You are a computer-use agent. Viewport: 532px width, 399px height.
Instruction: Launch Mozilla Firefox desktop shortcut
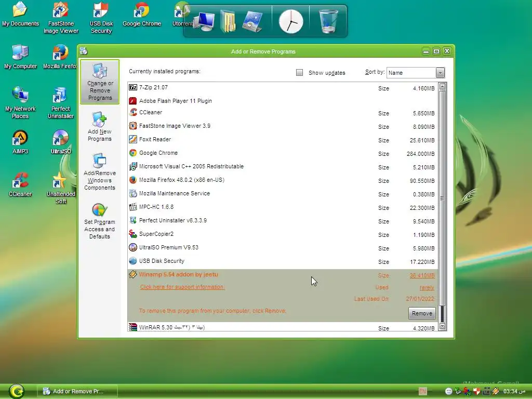click(x=60, y=57)
